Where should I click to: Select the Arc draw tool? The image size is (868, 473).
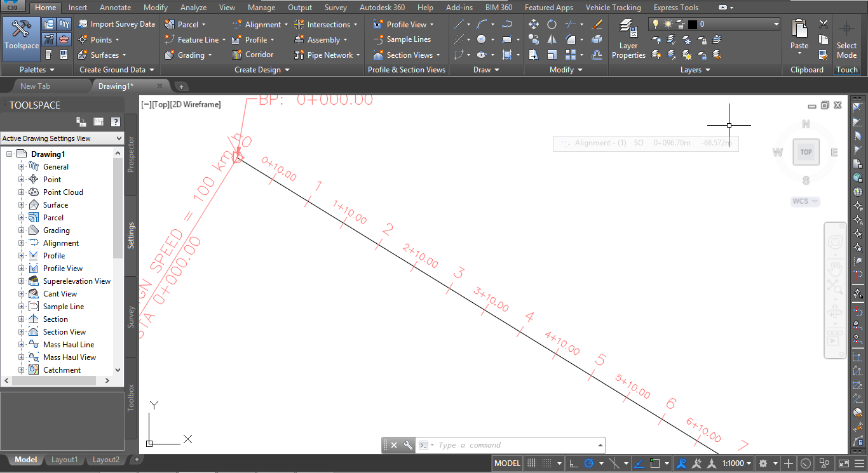[482, 24]
